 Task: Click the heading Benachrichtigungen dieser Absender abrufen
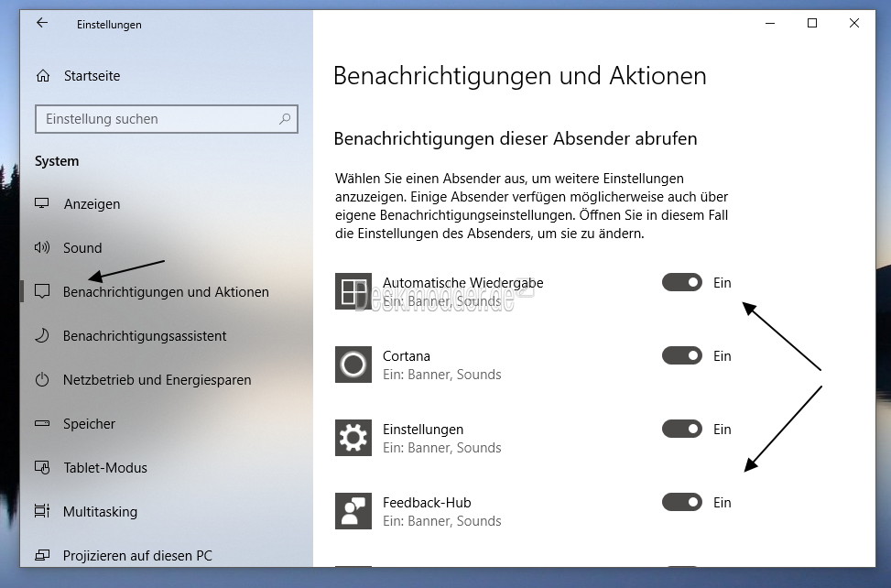point(516,138)
